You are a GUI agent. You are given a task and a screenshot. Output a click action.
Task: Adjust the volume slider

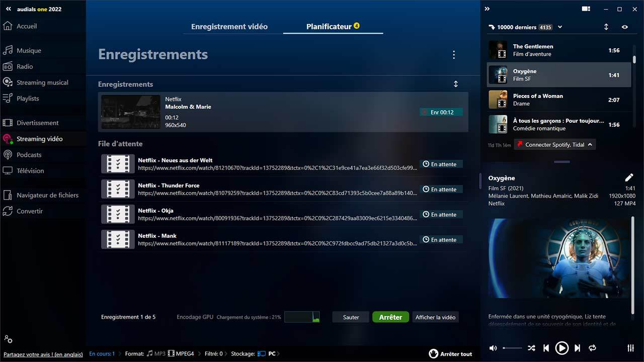point(512,348)
